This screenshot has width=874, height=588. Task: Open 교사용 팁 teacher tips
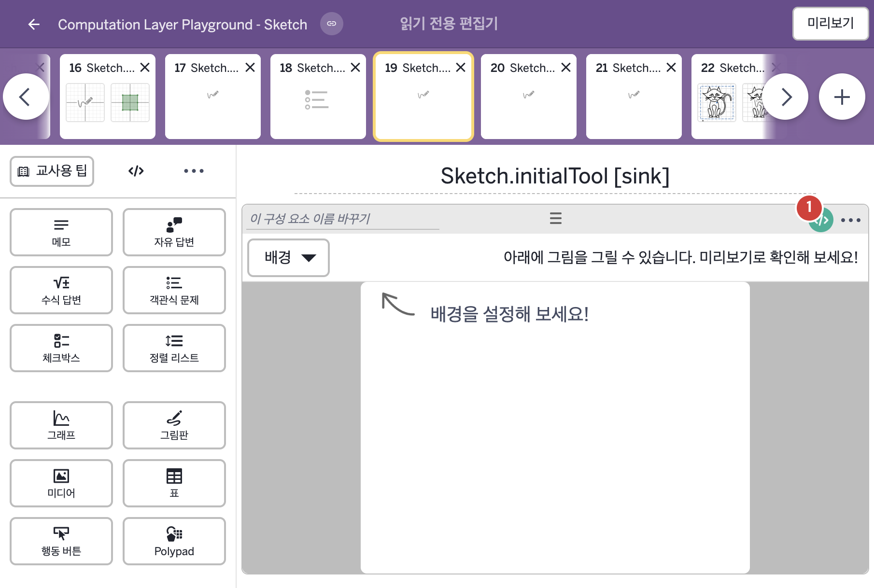pos(52,171)
